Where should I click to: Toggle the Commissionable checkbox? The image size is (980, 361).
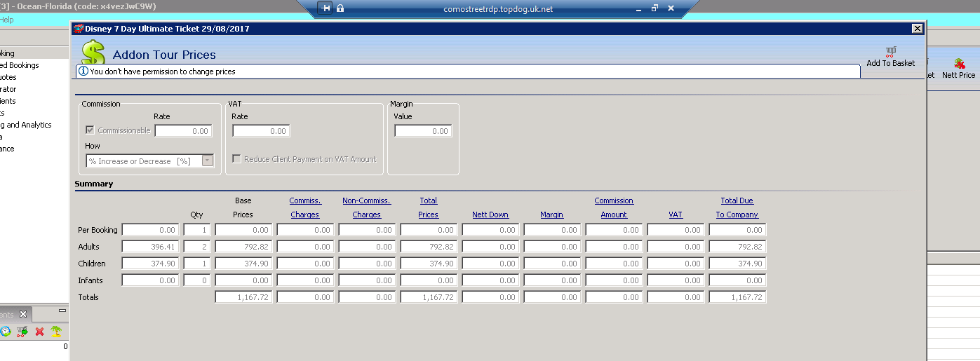pyautogui.click(x=90, y=130)
